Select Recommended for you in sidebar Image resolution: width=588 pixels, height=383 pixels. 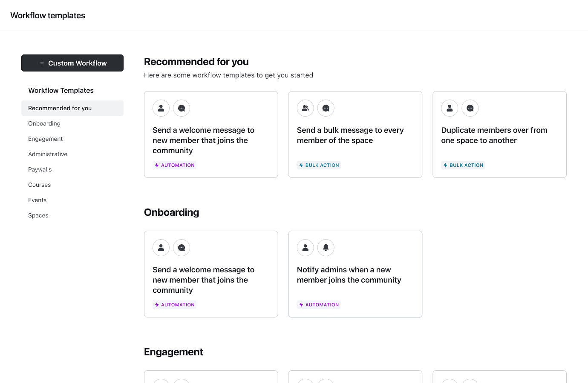(60, 108)
